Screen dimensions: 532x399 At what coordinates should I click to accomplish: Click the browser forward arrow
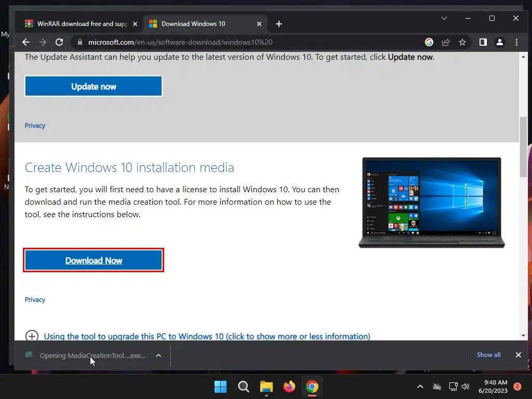[43, 42]
